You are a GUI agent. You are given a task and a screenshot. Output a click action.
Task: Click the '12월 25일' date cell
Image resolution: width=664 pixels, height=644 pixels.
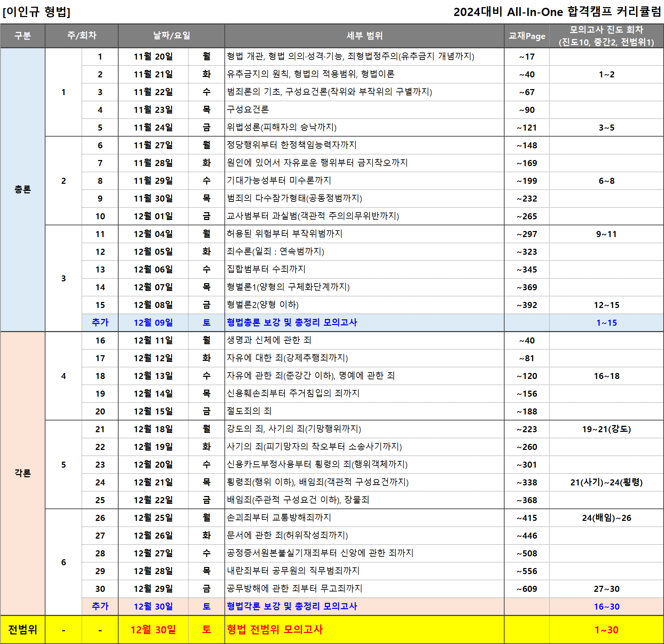pos(153,518)
